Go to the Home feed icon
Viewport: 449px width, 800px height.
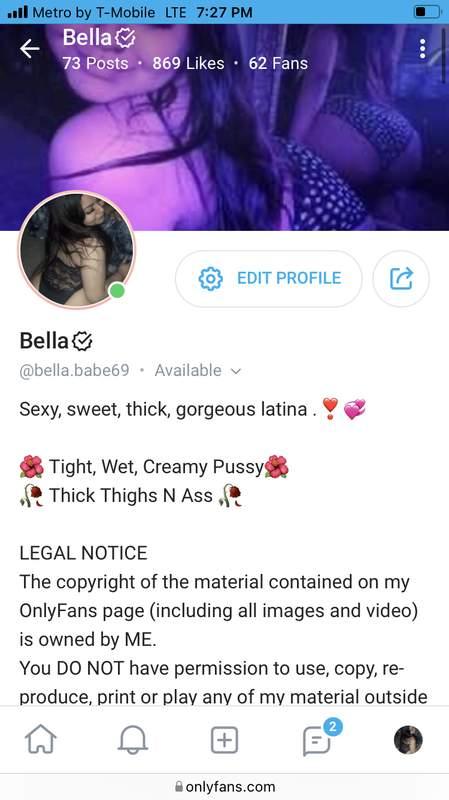(x=40, y=740)
